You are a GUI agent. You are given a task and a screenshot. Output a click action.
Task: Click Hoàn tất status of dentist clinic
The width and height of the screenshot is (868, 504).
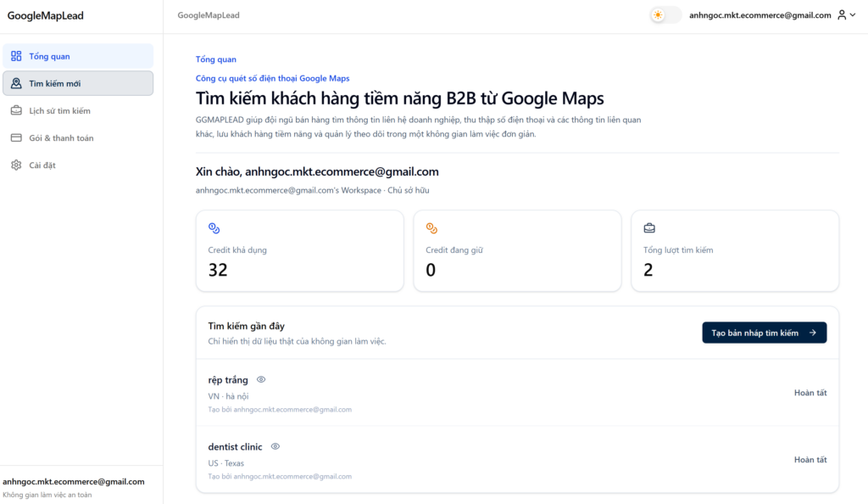[810, 460]
